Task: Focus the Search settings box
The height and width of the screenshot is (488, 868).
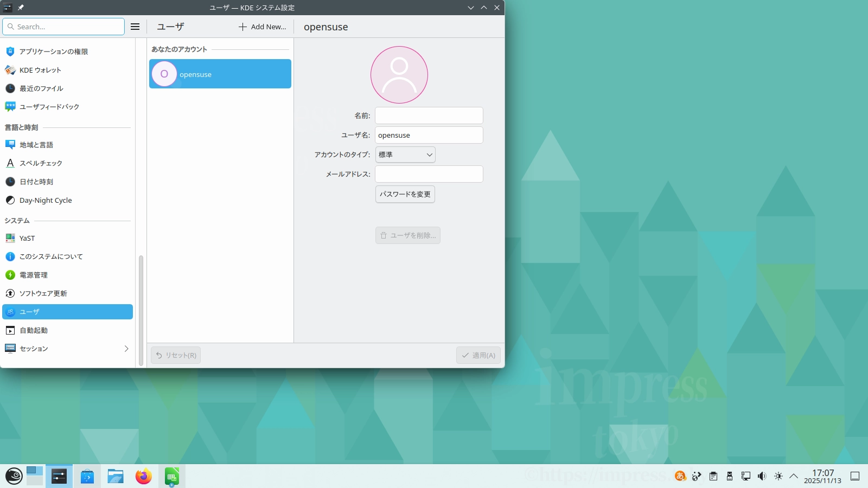Action: tap(63, 27)
